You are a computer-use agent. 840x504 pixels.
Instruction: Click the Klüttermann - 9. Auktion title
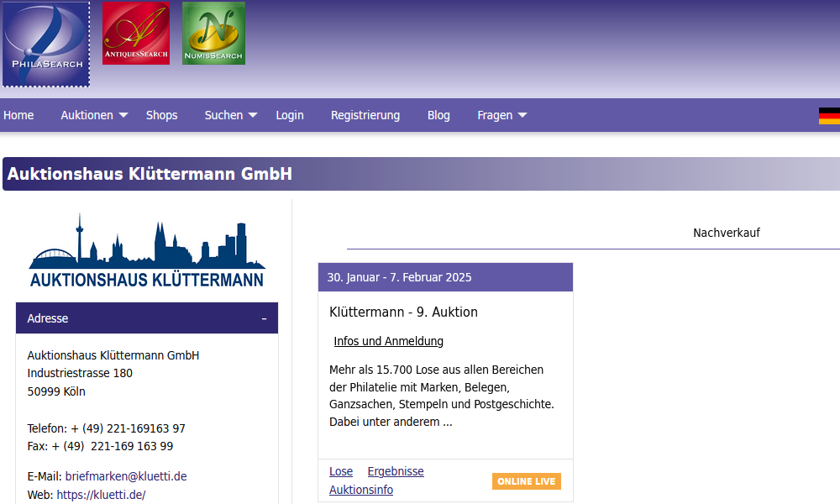click(x=403, y=312)
